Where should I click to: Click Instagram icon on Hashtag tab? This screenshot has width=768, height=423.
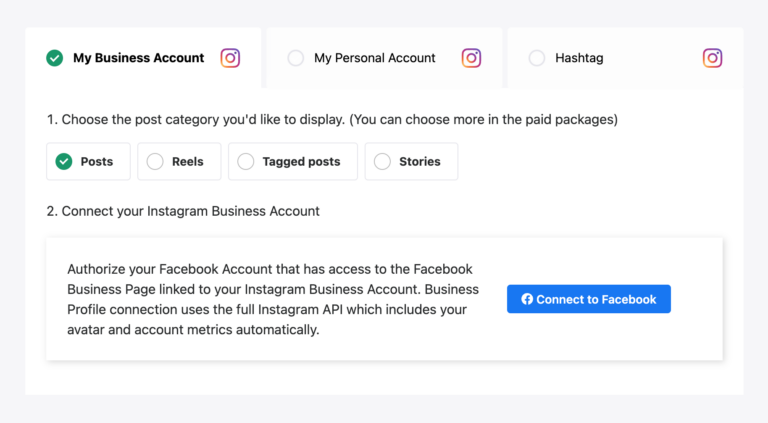(712, 58)
